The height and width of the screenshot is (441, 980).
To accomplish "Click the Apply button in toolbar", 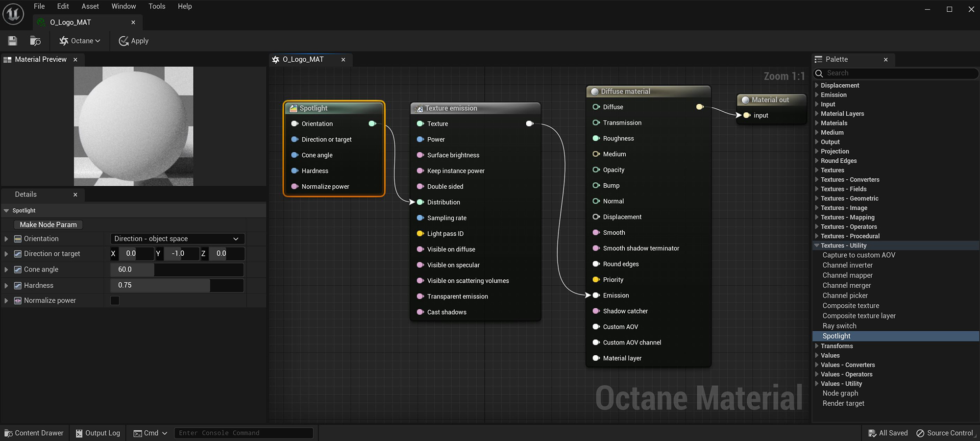I will [134, 41].
